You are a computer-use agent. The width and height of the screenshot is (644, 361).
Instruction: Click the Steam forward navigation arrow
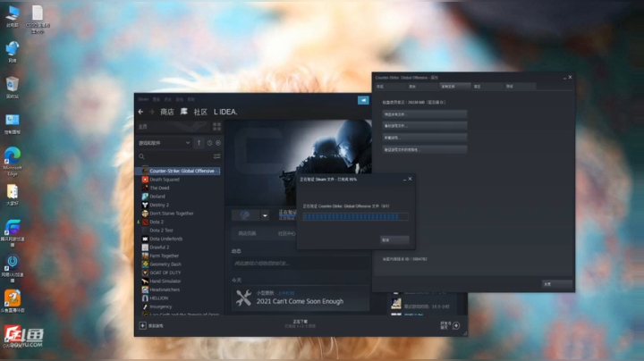(x=151, y=112)
